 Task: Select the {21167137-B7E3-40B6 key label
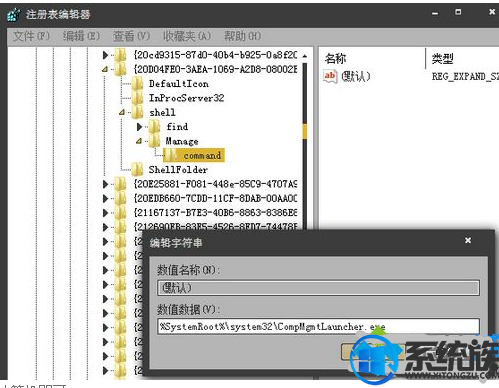tap(215, 213)
